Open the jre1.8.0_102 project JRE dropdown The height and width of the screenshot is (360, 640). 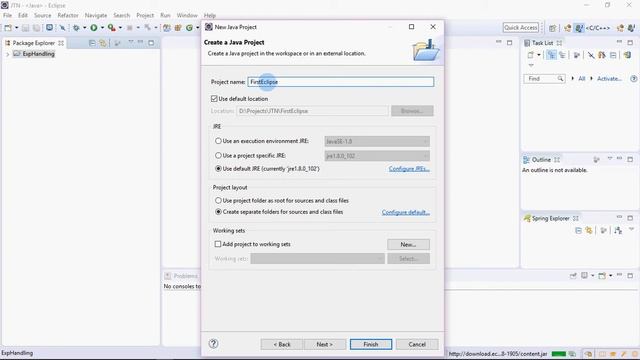pos(377,156)
